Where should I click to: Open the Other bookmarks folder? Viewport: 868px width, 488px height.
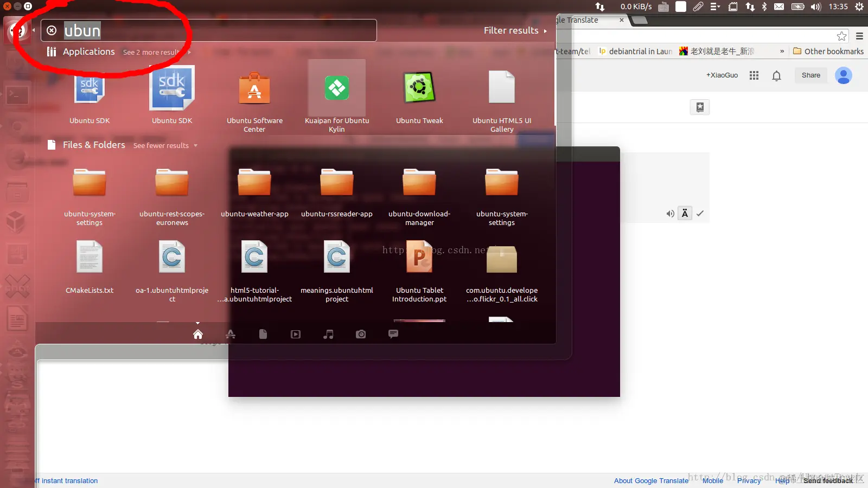[828, 52]
